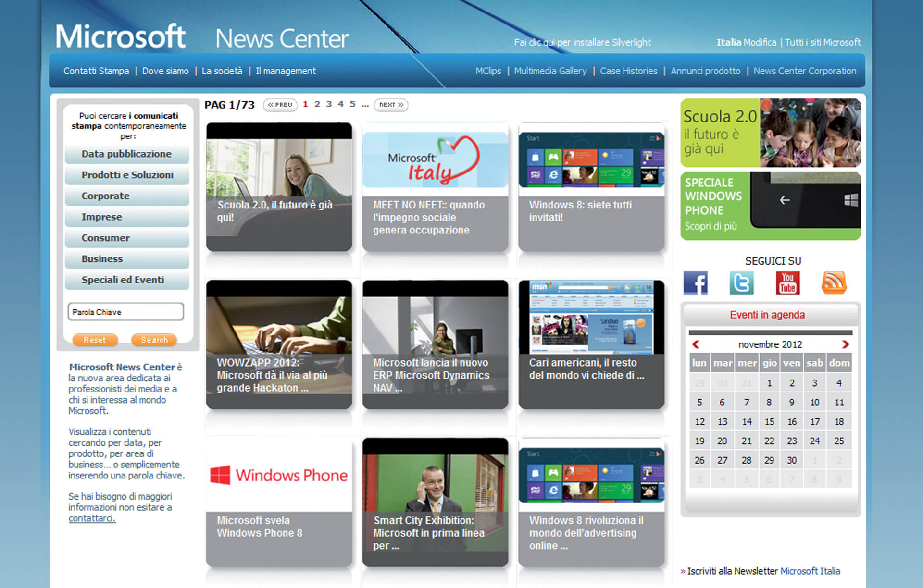This screenshot has height=588, width=923.
Task: Click the contattarci link
Action: (x=92, y=518)
